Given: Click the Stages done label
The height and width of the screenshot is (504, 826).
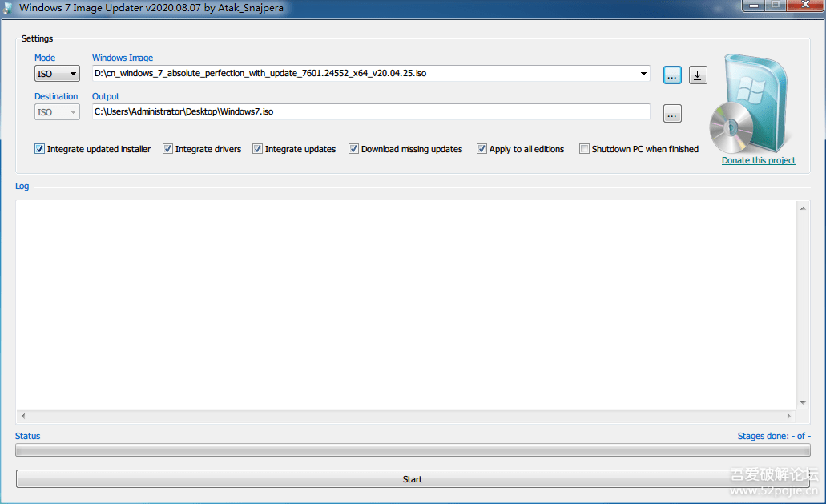Looking at the screenshot, I should [774, 436].
